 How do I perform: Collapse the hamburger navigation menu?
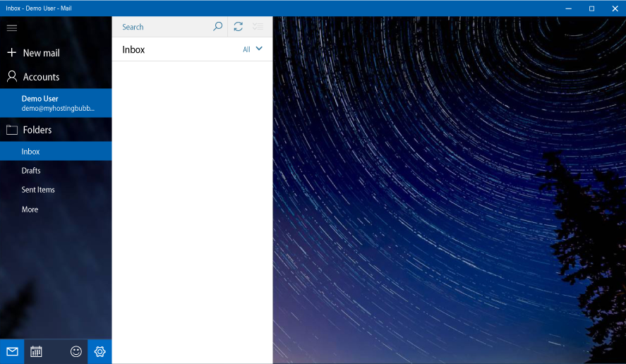(12, 28)
